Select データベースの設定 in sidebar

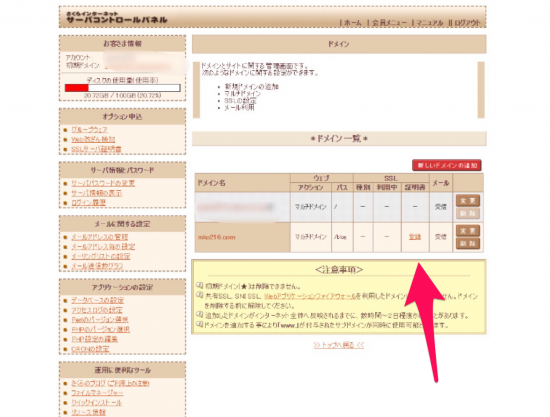(98, 300)
